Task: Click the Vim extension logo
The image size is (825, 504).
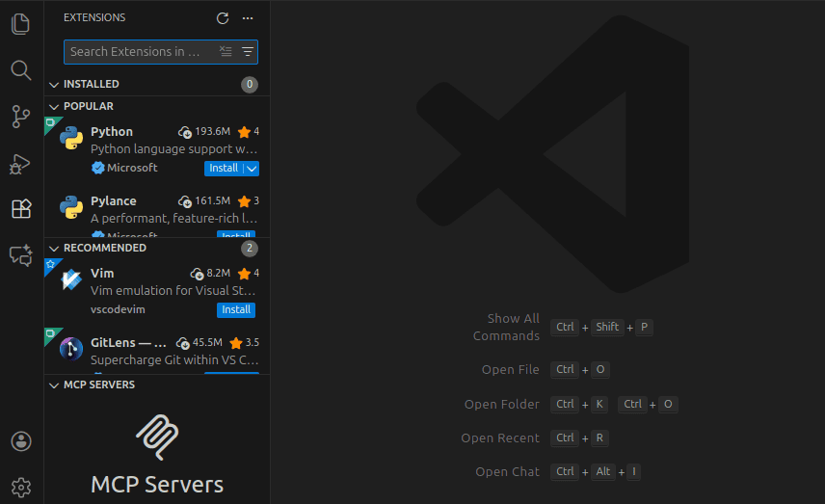Action: point(71,279)
